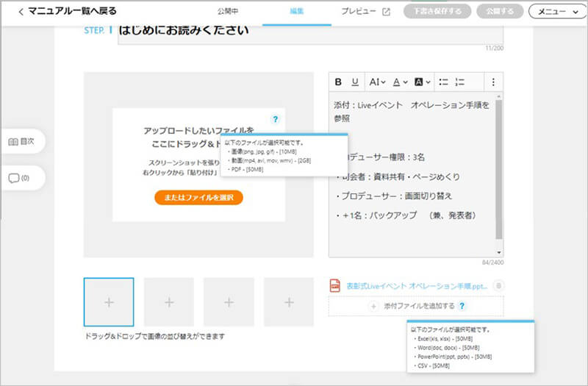
Task: Open the comments bubble in the sidebar
Action: (x=19, y=178)
